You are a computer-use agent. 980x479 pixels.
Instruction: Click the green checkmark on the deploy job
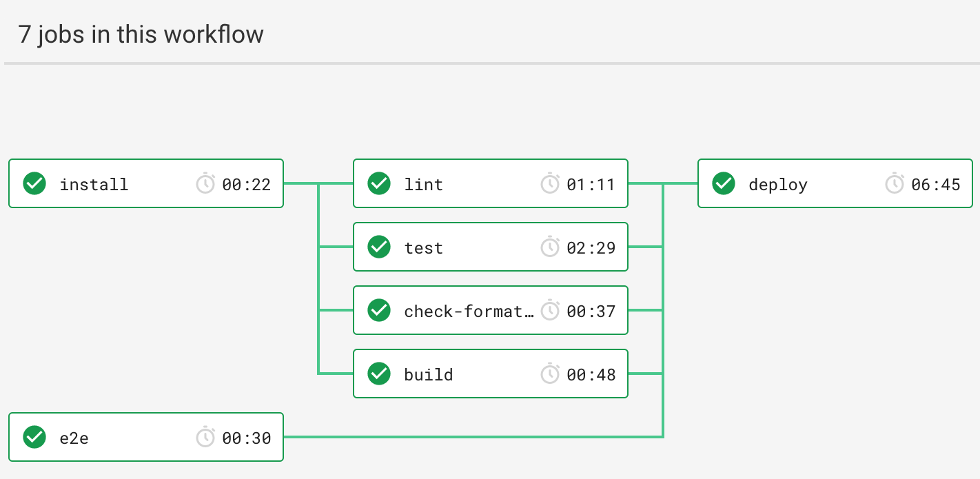point(724,184)
